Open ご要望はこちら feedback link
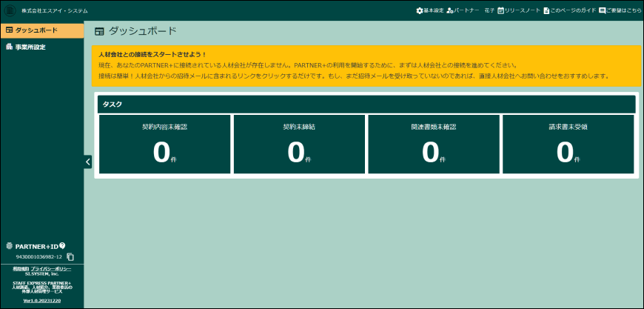The width and height of the screenshot is (644, 309). pyautogui.click(x=620, y=10)
